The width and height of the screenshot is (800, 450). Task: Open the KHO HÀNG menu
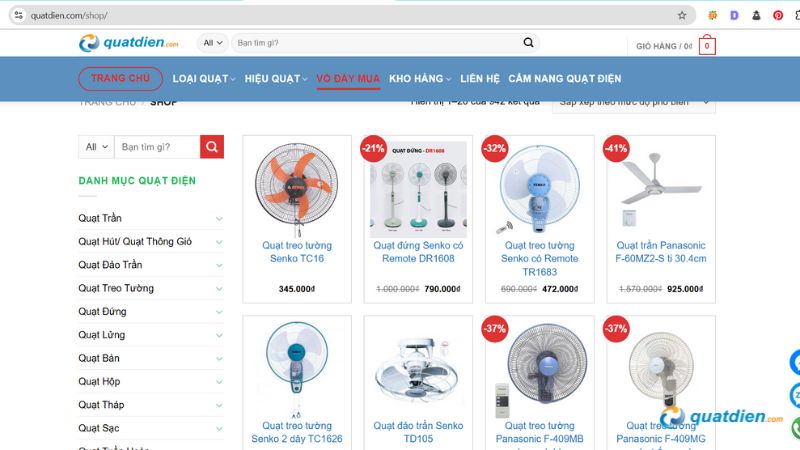[x=420, y=79]
